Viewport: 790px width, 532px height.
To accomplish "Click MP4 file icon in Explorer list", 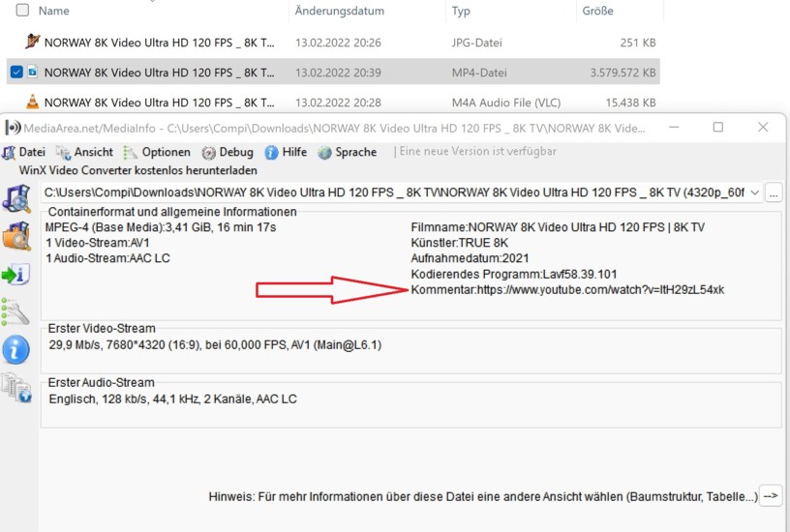I will pyautogui.click(x=32, y=72).
